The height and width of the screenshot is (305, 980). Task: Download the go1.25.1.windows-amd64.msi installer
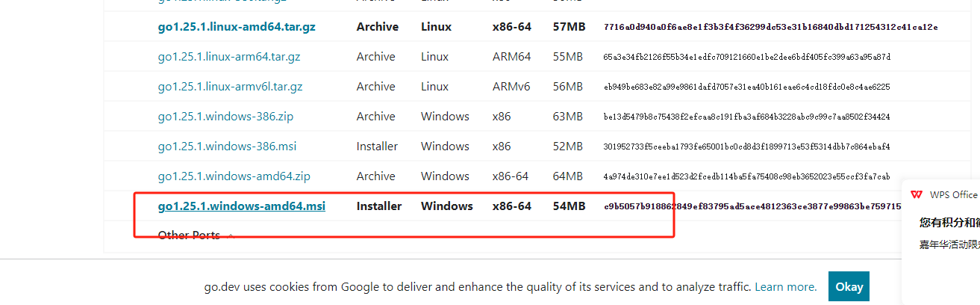pyautogui.click(x=241, y=206)
